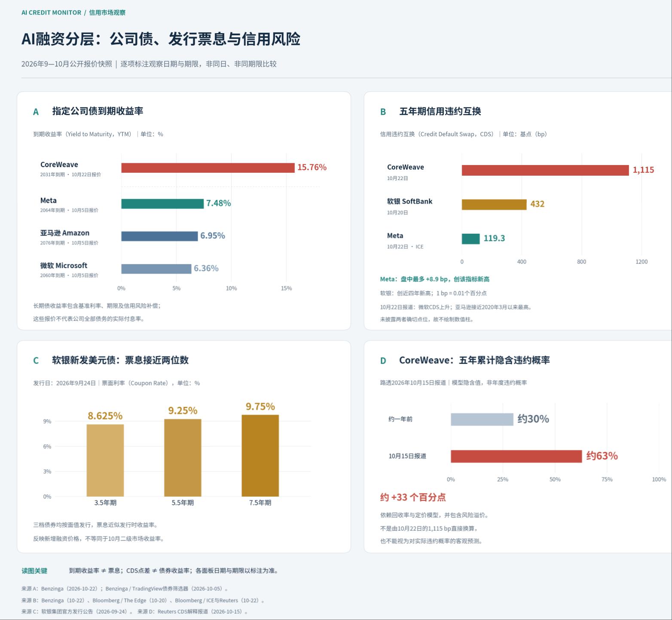Select the 亚马逊 Amazon row label
Screen dimensions: 672x620
(65, 233)
